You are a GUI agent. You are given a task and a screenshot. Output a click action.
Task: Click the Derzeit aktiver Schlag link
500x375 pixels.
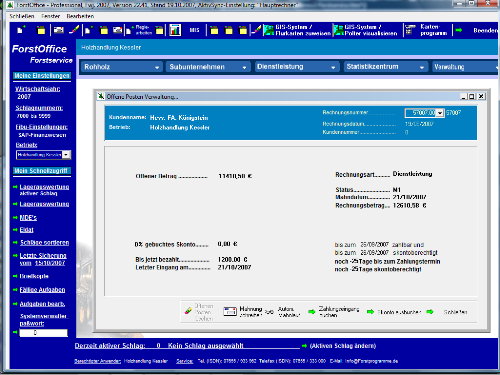pos(110,346)
